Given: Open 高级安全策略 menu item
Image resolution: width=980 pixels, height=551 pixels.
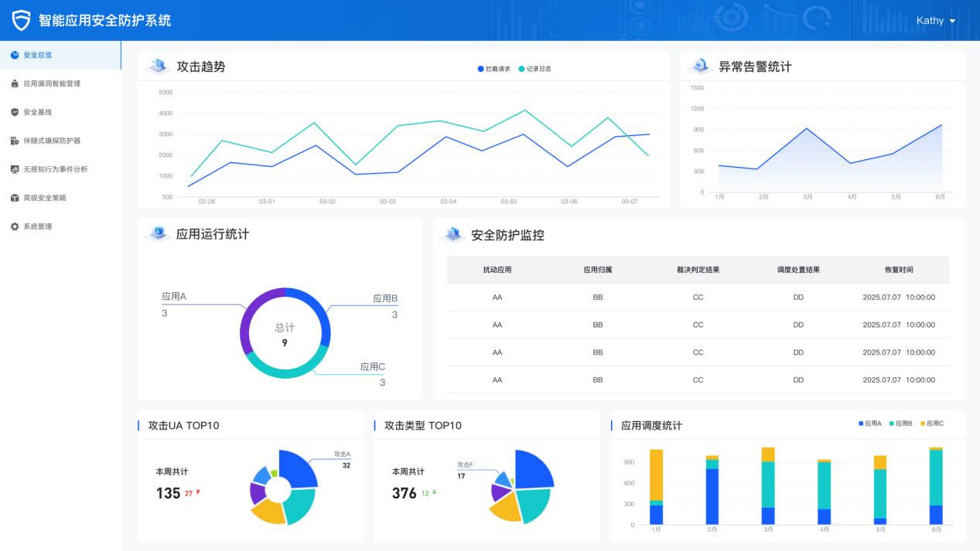Looking at the screenshot, I should [45, 198].
